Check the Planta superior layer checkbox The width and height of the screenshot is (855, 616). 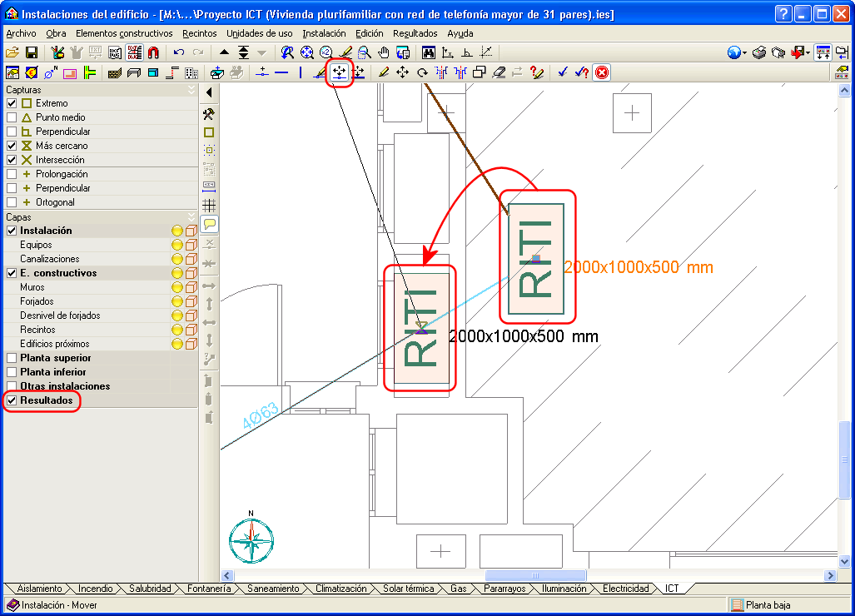(x=12, y=358)
